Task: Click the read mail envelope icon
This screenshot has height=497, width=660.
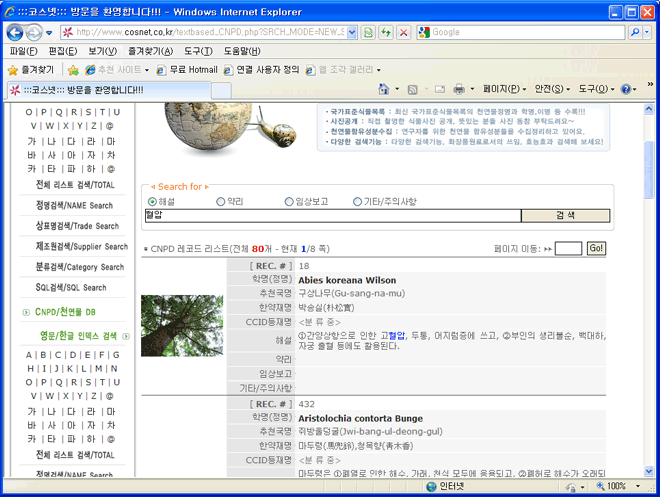Action: tap(440, 89)
